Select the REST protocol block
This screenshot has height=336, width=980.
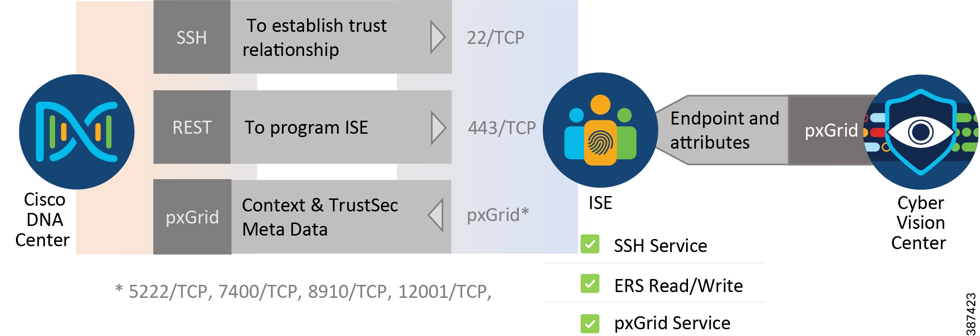click(x=192, y=127)
